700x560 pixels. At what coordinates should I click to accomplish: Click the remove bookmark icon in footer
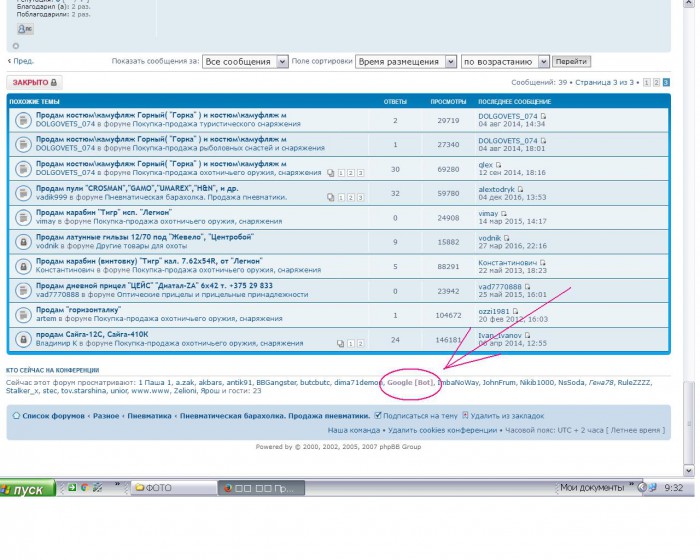pyautogui.click(x=464, y=415)
